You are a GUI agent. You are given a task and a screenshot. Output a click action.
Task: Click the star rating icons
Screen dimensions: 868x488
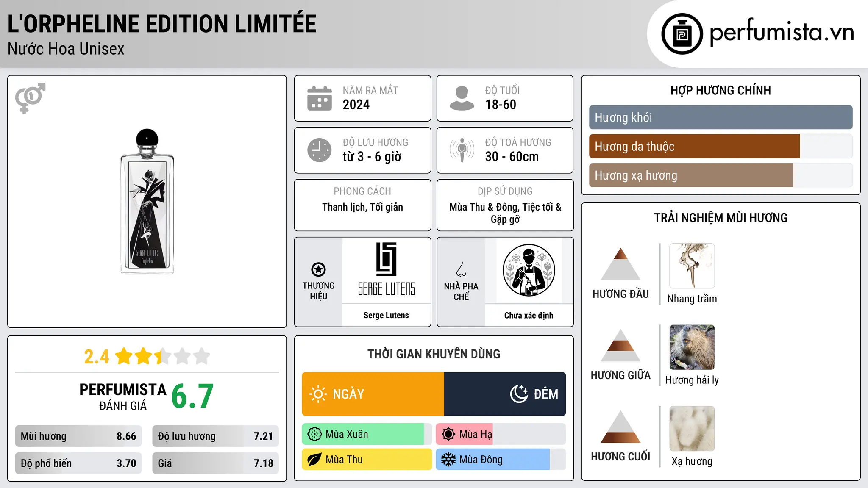(x=162, y=356)
